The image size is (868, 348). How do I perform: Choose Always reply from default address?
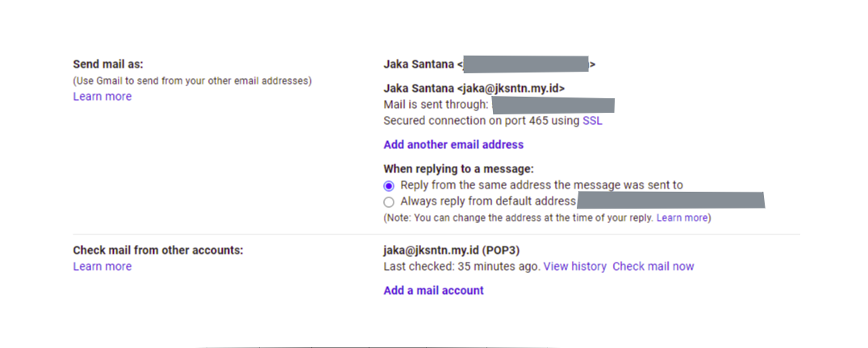click(389, 202)
